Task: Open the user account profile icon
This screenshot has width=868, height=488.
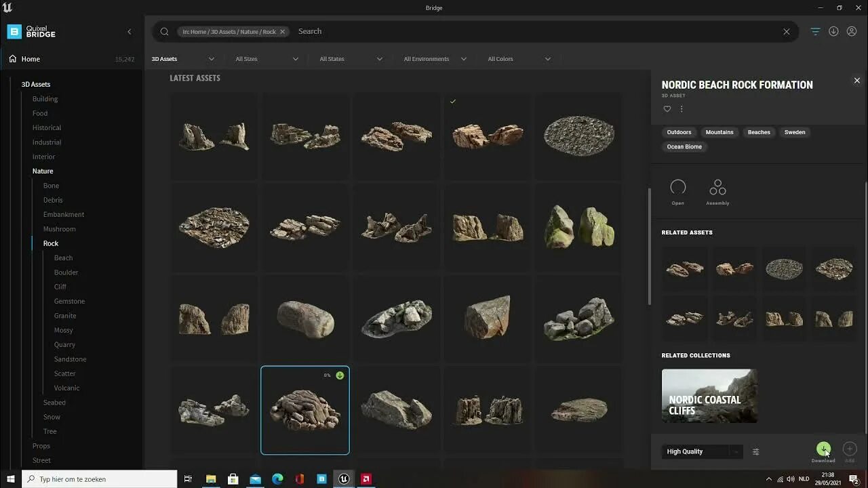Action: pos(852,31)
